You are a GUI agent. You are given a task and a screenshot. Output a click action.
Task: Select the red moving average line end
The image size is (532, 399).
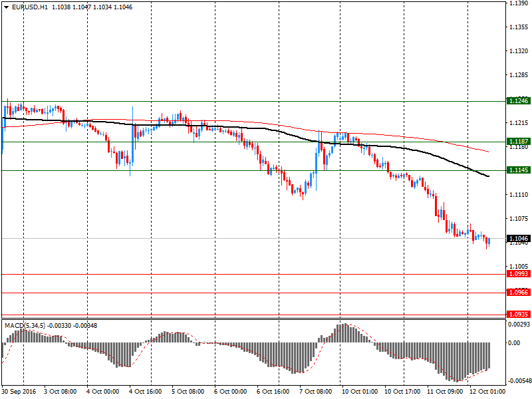point(488,152)
